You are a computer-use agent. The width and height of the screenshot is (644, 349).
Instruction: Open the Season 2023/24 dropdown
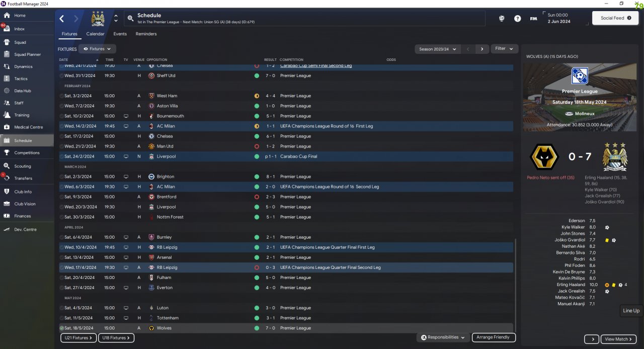coord(437,49)
